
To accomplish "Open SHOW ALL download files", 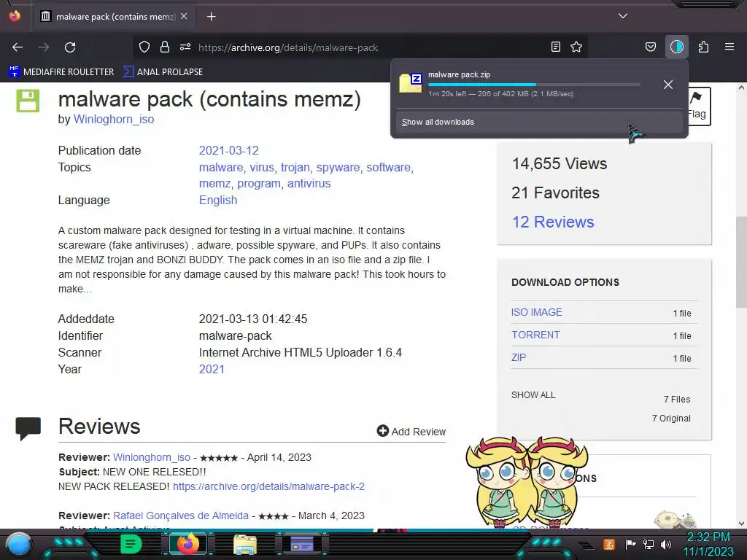I will 533,394.
